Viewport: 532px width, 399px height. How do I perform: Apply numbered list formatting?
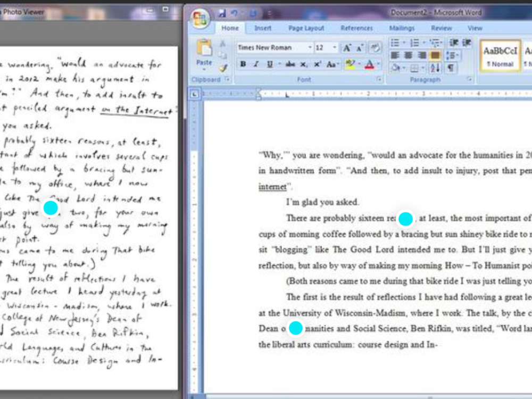pos(414,43)
